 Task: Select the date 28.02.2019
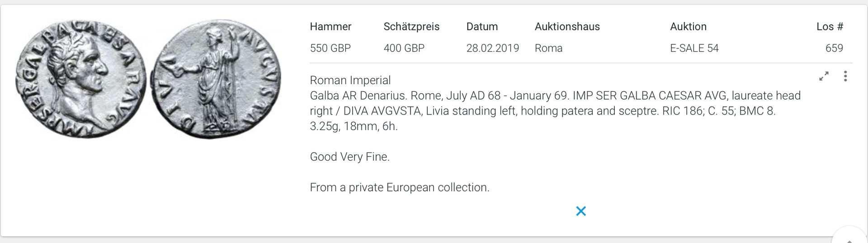coord(492,48)
